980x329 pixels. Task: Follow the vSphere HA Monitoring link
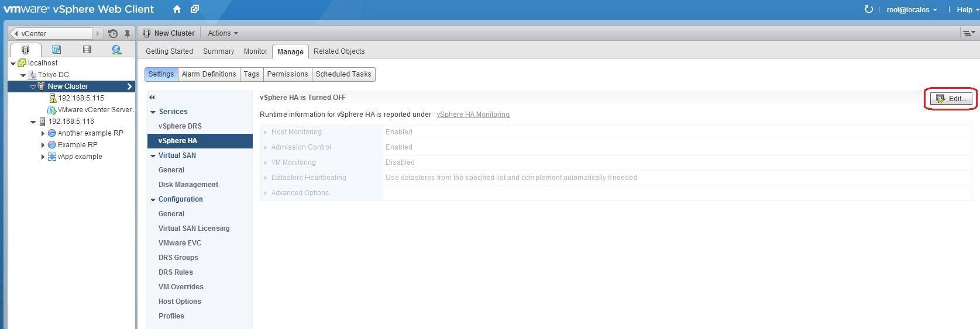(x=473, y=115)
